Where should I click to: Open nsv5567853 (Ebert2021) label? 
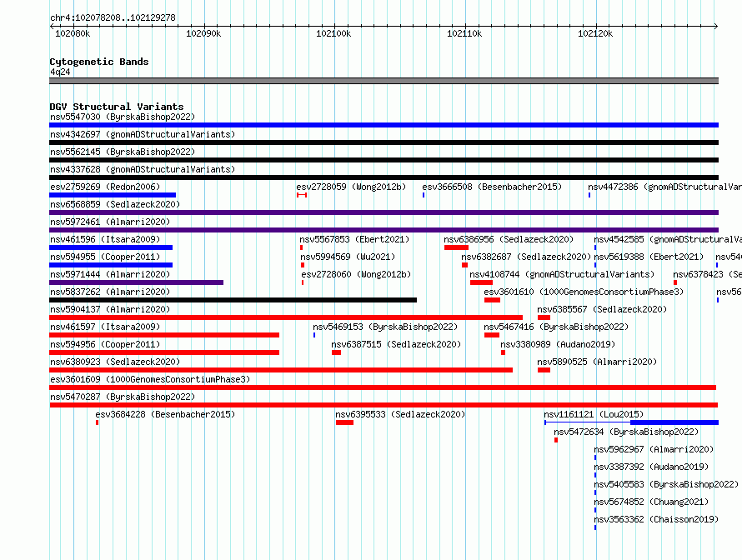coord(354,239)
